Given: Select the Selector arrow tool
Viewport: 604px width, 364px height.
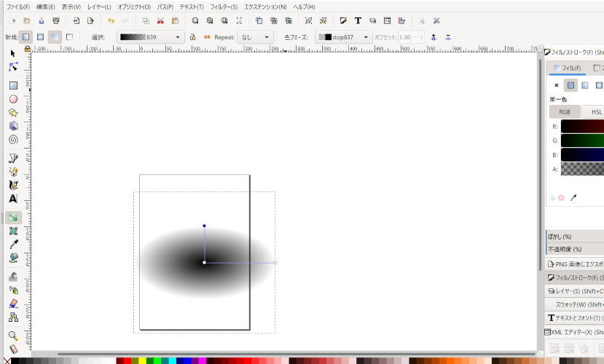Looking at the screenshot, I should pos(13,53).
